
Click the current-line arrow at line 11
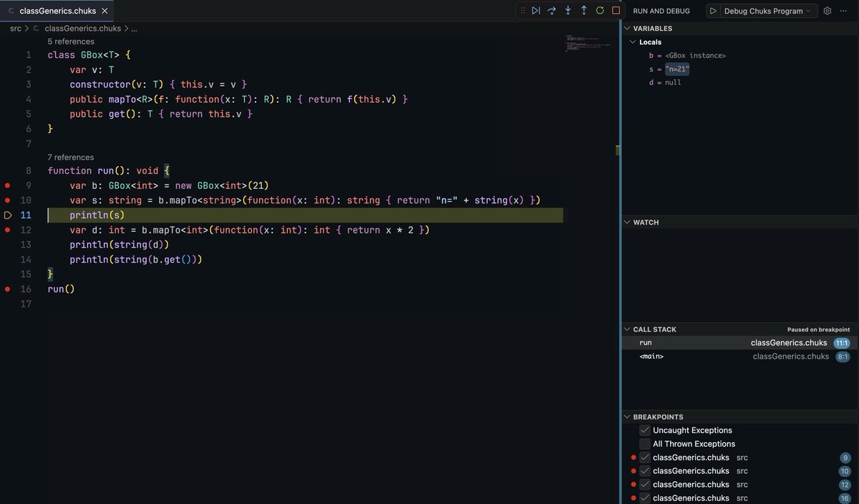click(x=9, y=215)
